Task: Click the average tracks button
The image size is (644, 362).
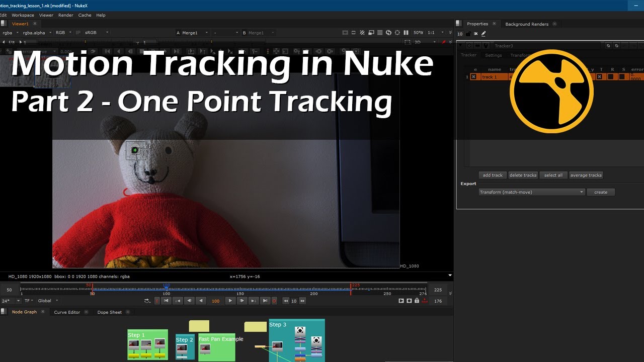Action: tap(586, 175)
